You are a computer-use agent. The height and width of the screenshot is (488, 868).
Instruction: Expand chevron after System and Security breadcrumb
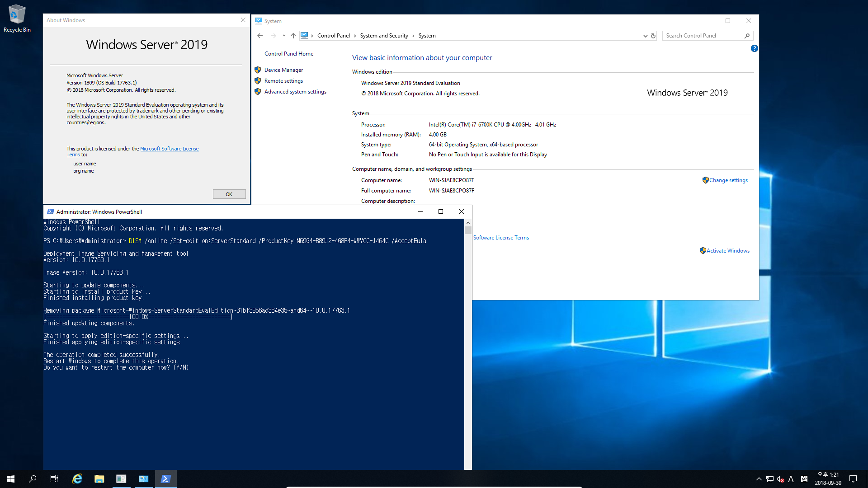pyautogui.click(x=413, y=36)
